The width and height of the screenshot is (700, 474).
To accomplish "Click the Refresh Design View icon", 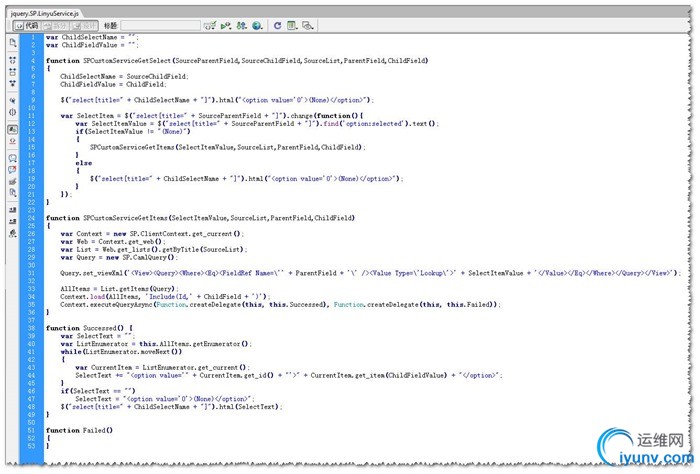I will point(277,26).
